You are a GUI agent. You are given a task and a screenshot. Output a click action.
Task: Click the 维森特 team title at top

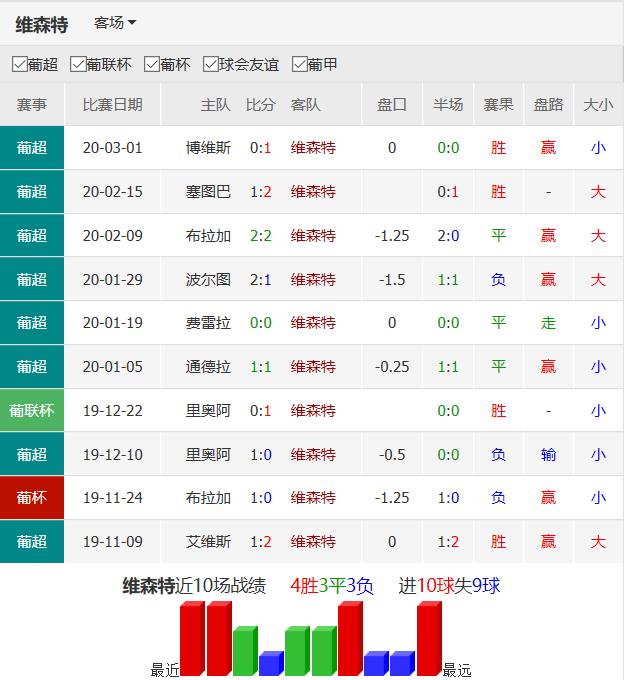point(42,24)
